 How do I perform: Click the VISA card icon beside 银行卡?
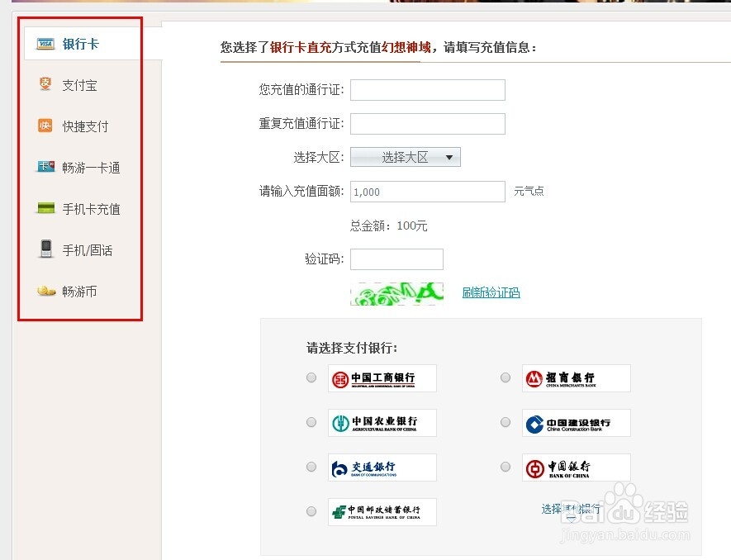pyautogui.click(x=45, y=44)
